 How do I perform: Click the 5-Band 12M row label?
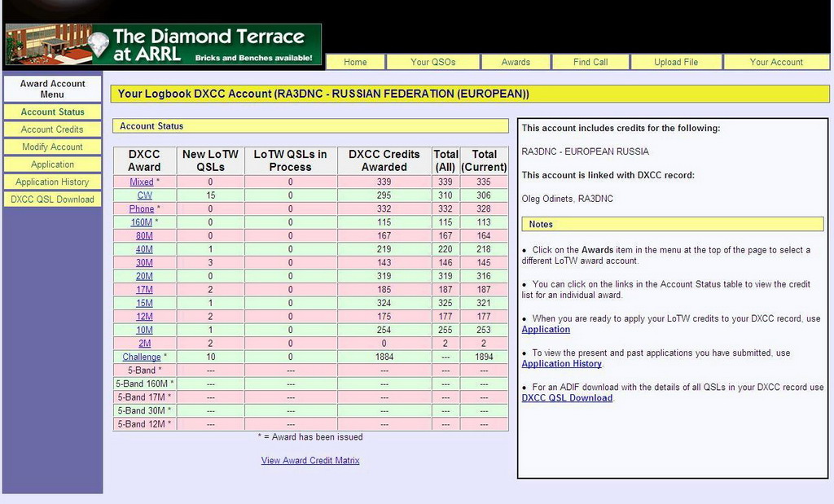pos(145,424)
